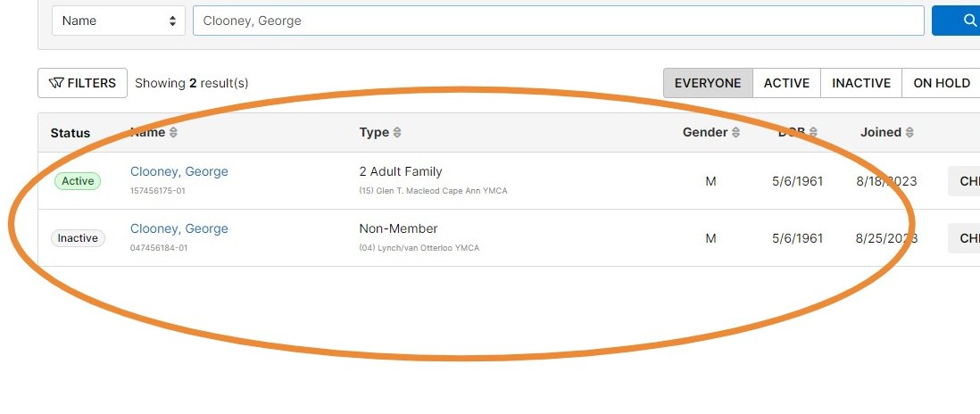
Task: Click the gray Inactive status badge
Action: tap(79, 238)
